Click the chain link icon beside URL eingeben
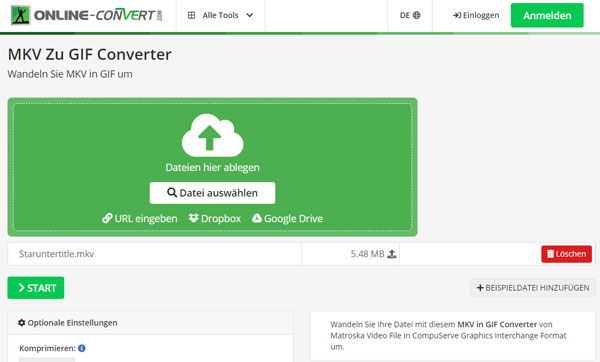This screenshot has height=362, width=600. tap(107, 218)
